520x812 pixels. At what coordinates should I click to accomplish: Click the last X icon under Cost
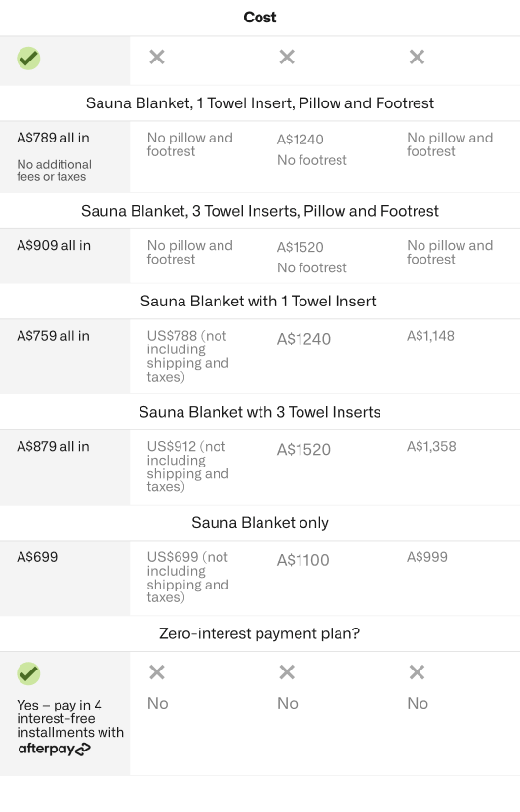coord(417,57)
